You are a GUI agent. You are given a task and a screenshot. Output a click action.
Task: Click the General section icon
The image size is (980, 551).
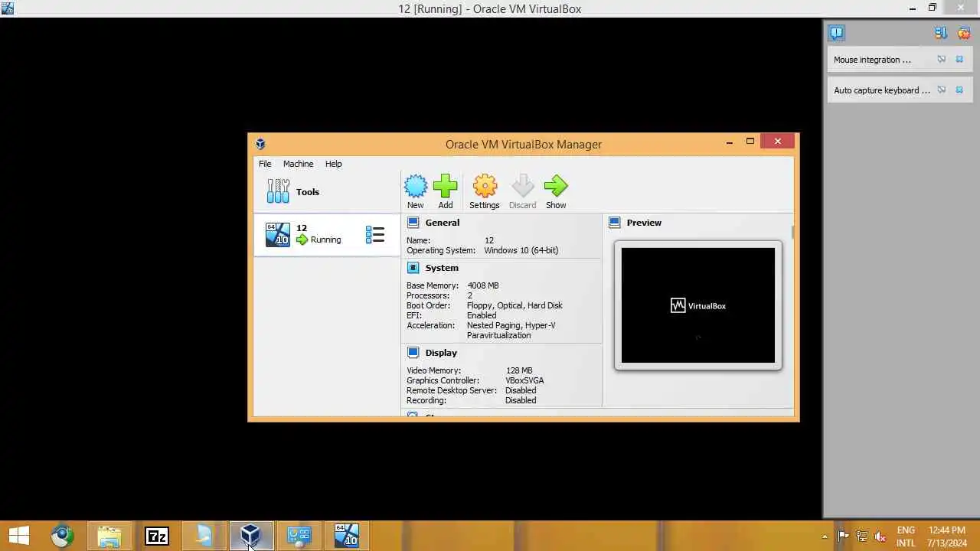(413, 223)
